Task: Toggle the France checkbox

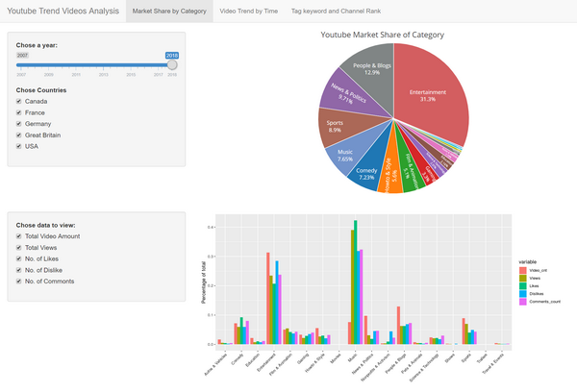Action: click(18, 112)
